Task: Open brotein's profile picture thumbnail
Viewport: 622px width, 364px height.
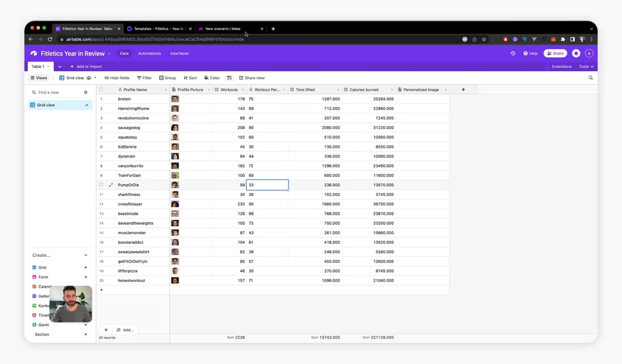Action: [x=175, y=99]
